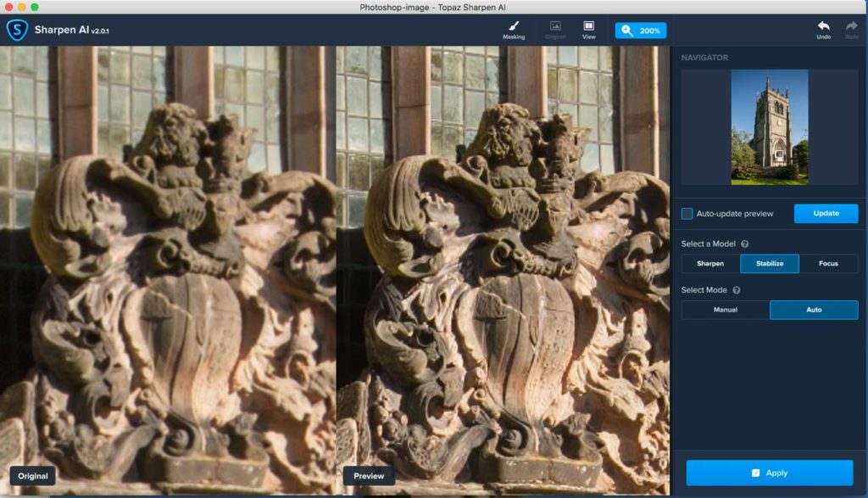868x498 pixels.
Task: Click the 200% zoom magnifier button
Action: [641, 31]
